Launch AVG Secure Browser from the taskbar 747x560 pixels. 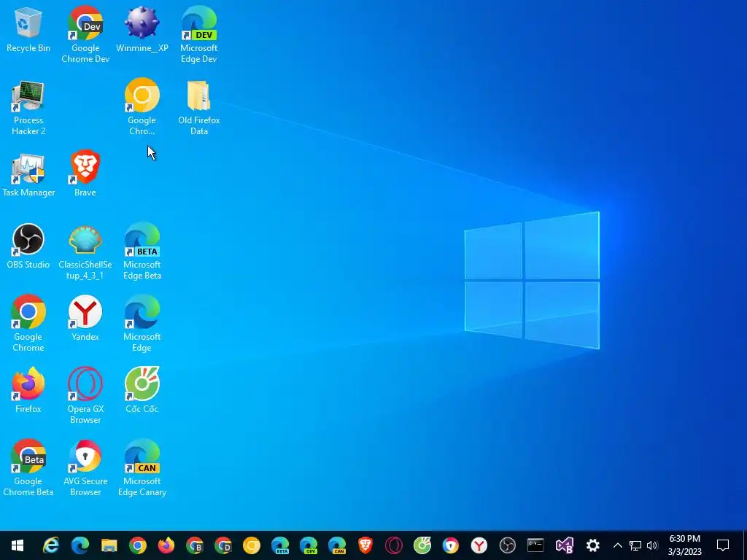click(451, 545)
